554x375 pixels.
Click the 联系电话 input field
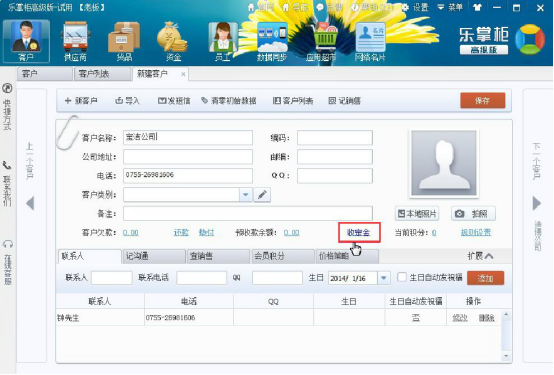coord(201,278)
